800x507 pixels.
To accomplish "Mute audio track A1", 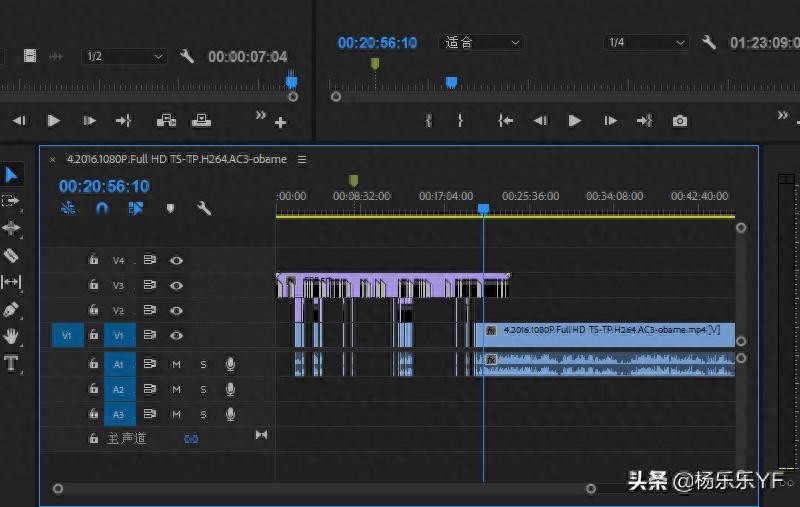I will (176, 363).
